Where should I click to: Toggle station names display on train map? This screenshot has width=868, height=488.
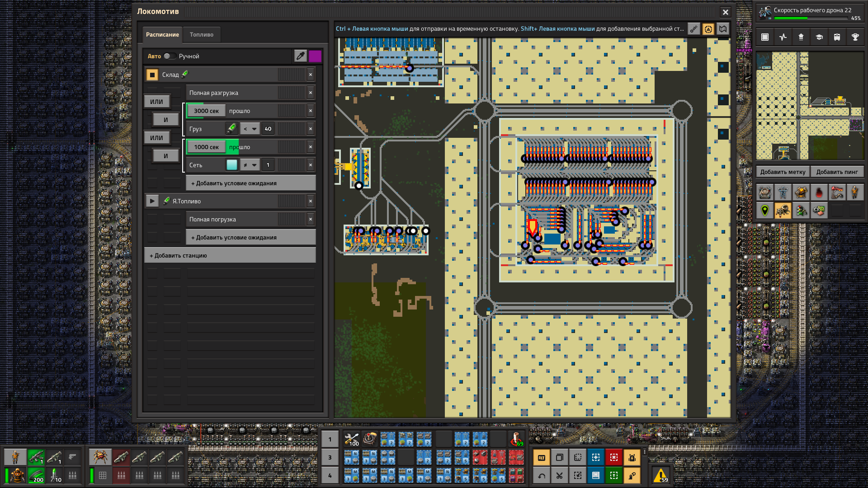click(x=694, y=29)
